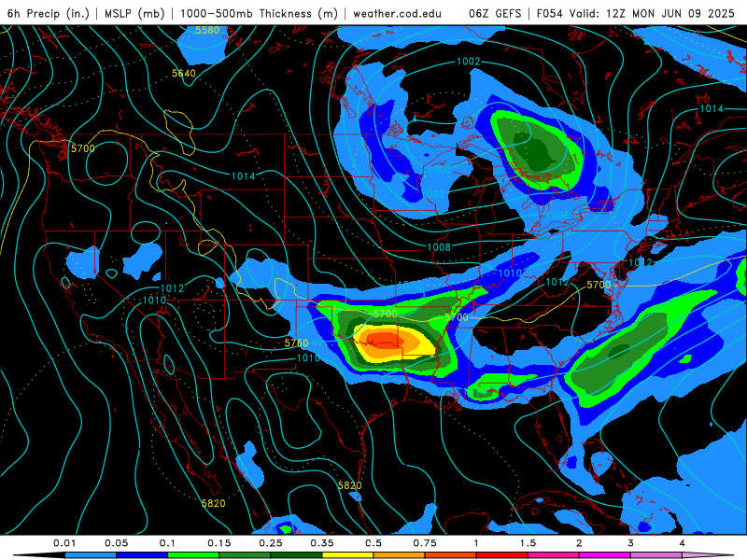
Task: Click the '1000' pressure contour label
Action: 439,170
